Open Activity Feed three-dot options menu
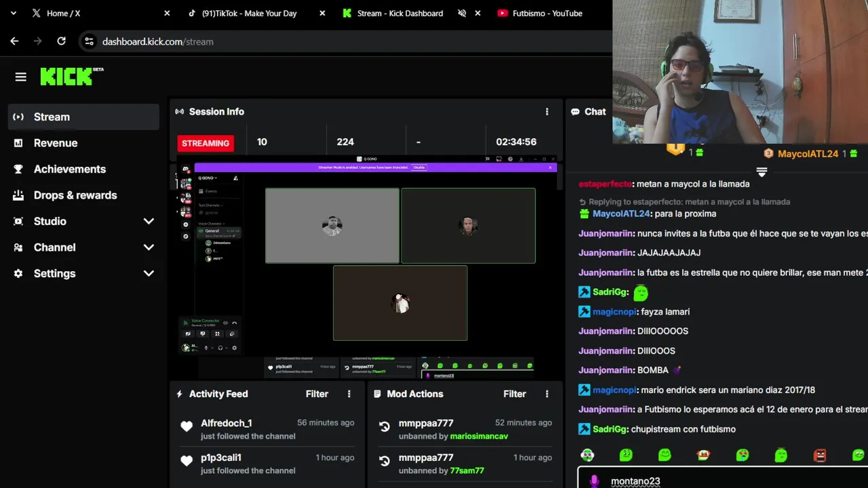 pos(349,394)
